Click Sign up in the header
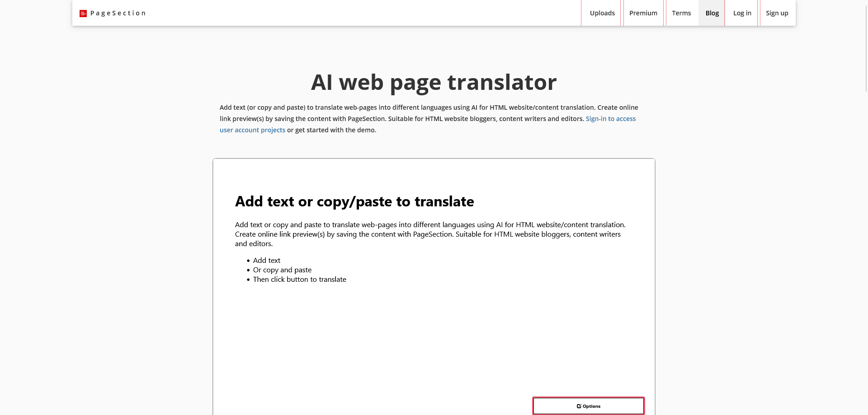This screenshot has width=868, height=415. pyautogui.click(x=777, y=13)
